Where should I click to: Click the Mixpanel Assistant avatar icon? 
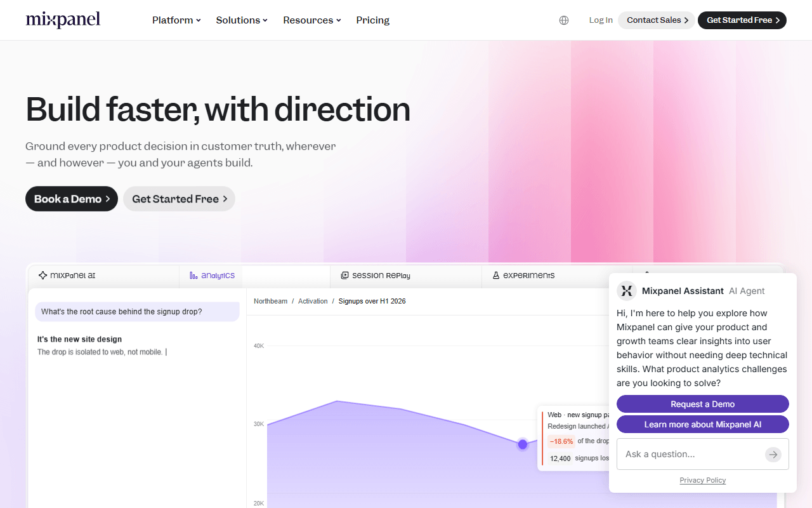point(627,291)
